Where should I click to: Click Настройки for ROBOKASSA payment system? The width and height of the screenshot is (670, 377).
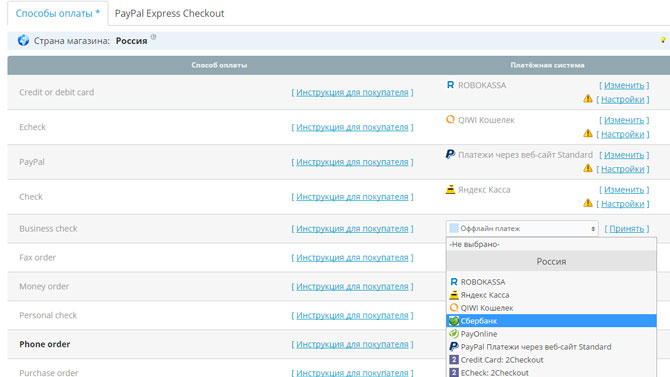click(x=623, y=99)
